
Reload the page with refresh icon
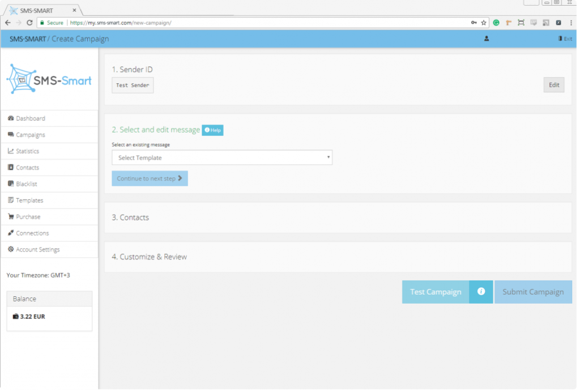pos(29,23)
